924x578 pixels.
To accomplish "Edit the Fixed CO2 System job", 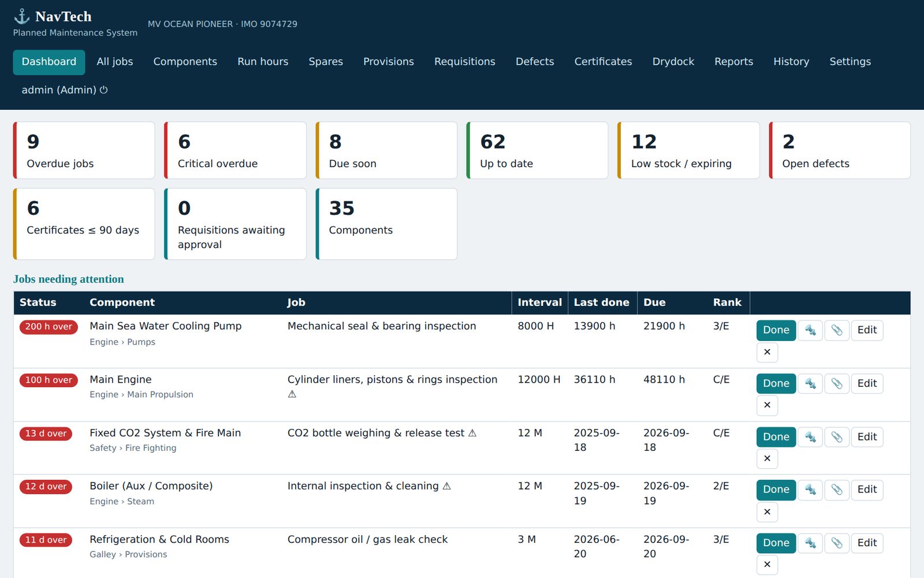I will 867,437.
